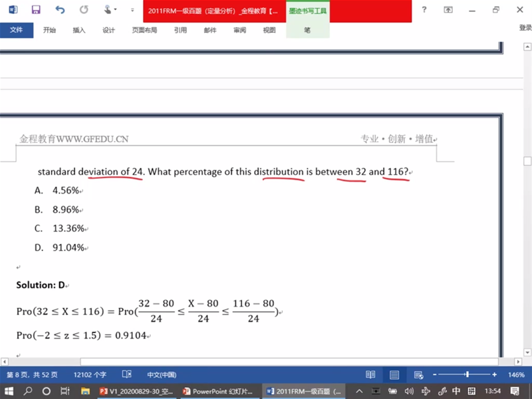
Task: Save the document with the floppy icon
Action: (x=36, y=9)
